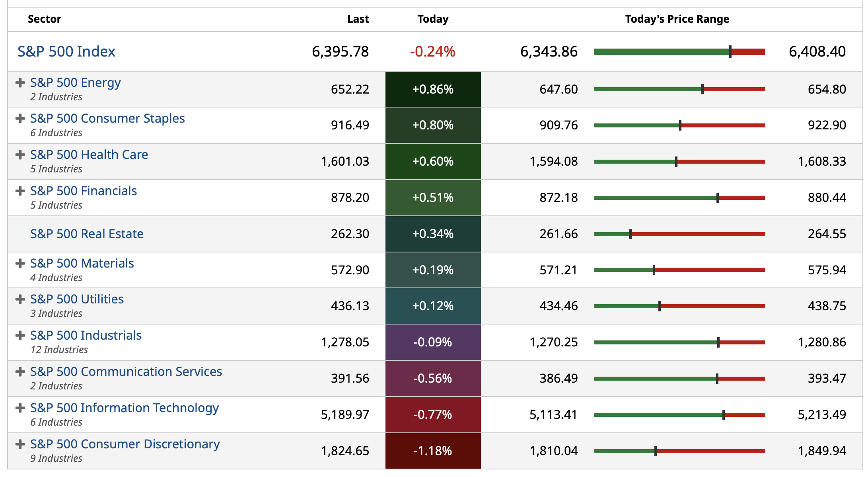Click the Consumer Discretionary -1.18% cell
This screenshot has height=477, width=868.
coord(433,451)
